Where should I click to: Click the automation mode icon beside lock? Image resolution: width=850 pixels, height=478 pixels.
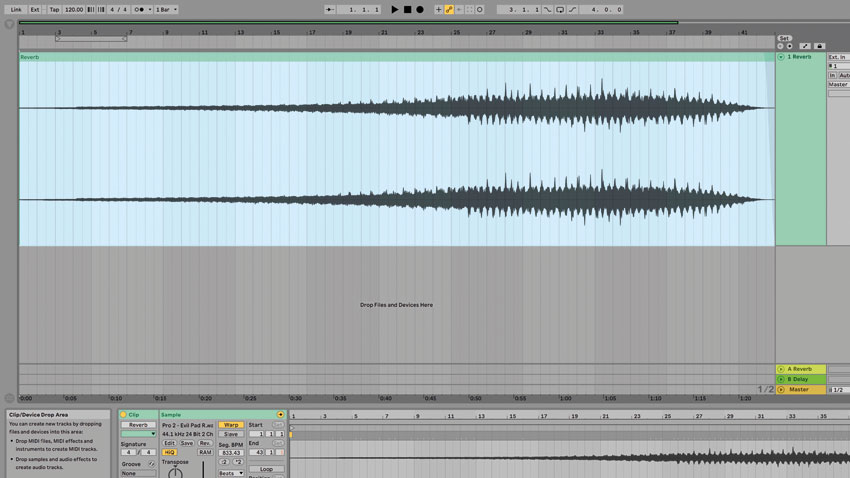click(805, 46)
